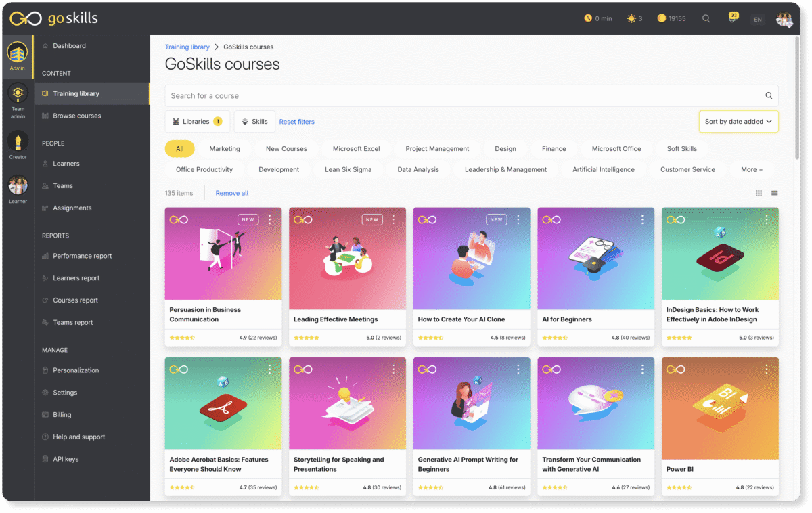This screenshot has height=513, width=812.
Task: Switch to the Team admin role
Action: 18,102
